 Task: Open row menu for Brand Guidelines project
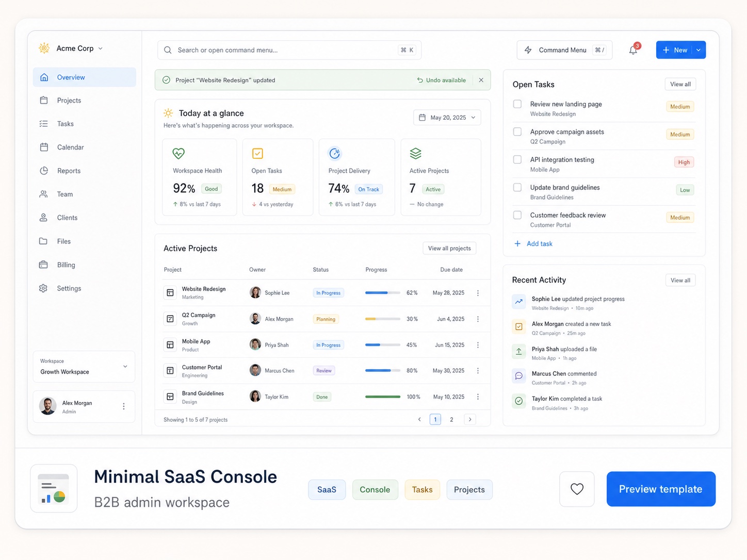[x=478, y=397]
